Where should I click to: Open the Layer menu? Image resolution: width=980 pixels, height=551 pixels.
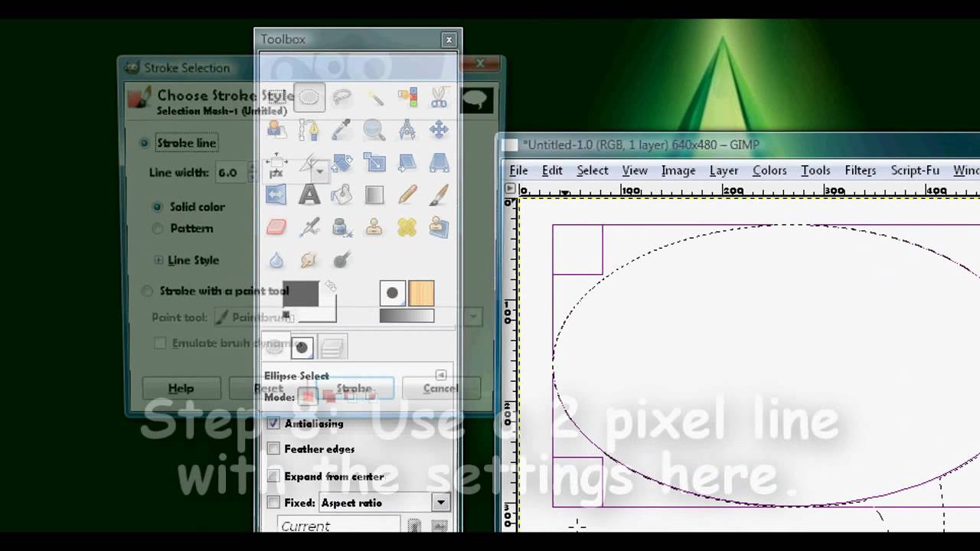click(x=724, y=171)
